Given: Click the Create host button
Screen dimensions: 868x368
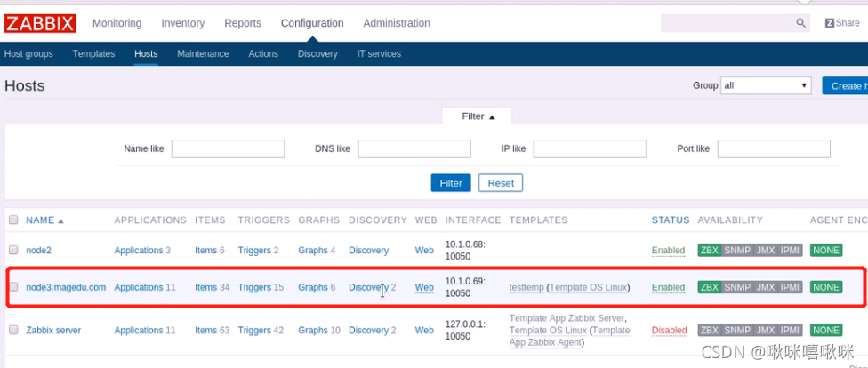Looking at the screenshot, I should tap(845, 85).
